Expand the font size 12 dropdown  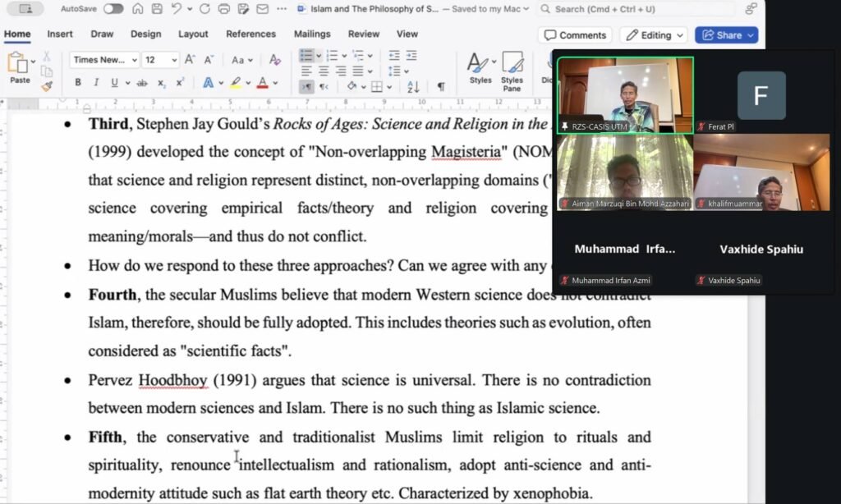[x=173, y=60]
